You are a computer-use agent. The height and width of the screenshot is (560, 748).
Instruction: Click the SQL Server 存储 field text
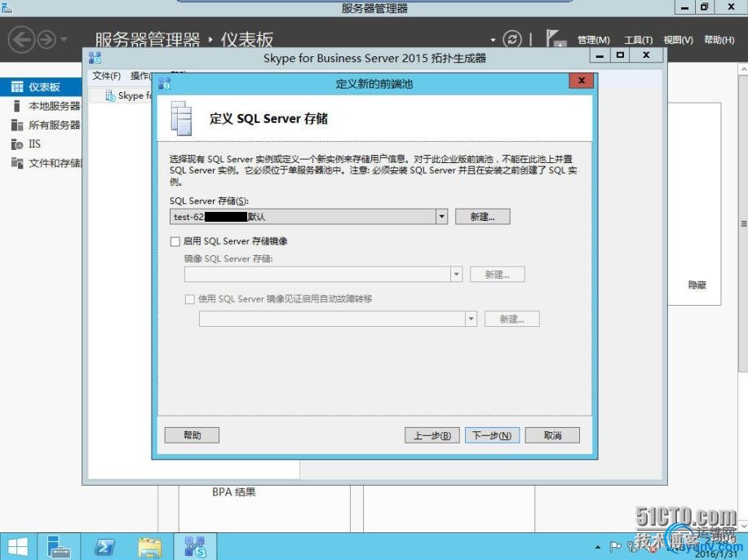pyautogui.click(x=303, y=217)
